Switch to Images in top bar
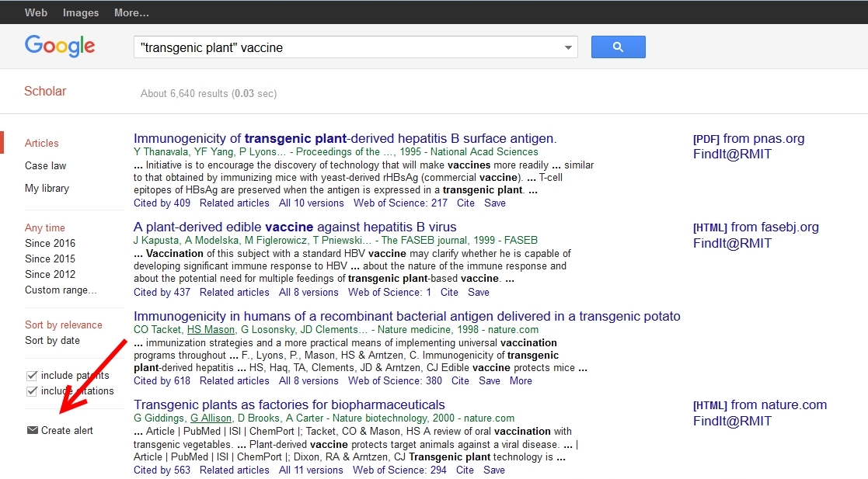 tap(81, 12)
